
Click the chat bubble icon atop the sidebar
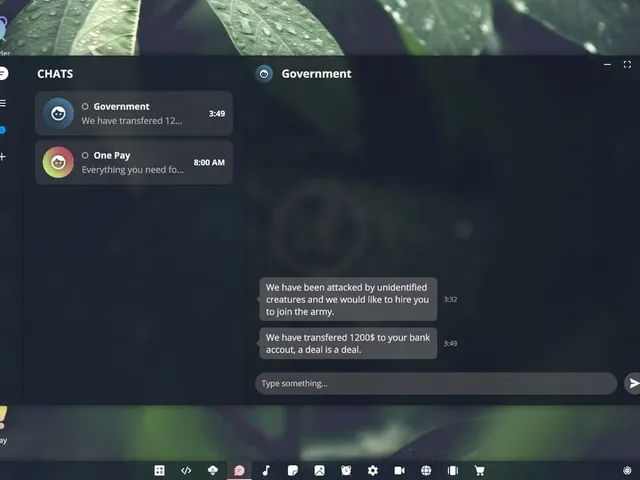(3, 73)
